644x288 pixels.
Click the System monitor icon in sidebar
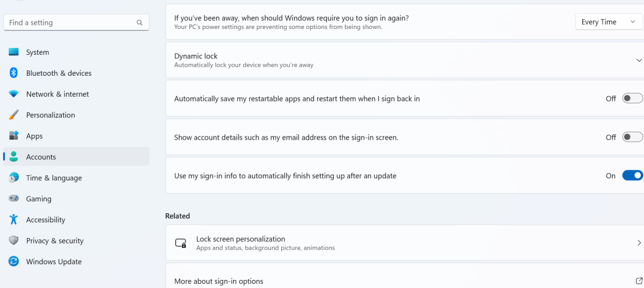14,52
